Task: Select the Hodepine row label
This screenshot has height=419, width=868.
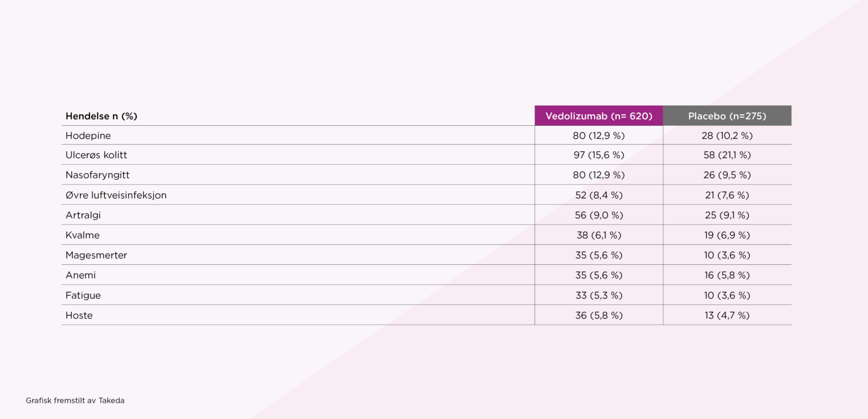Action: pyautogui.click(x=88, y=136)
